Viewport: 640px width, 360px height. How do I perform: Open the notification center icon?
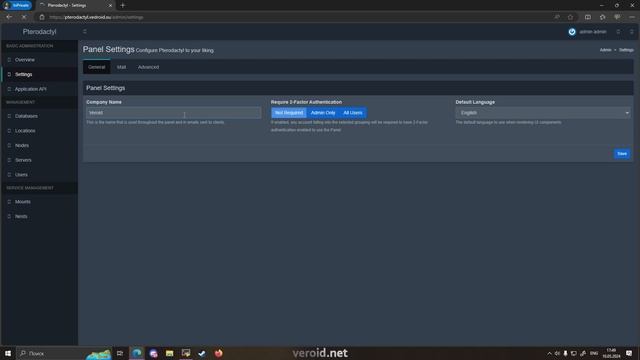(629, 353)
